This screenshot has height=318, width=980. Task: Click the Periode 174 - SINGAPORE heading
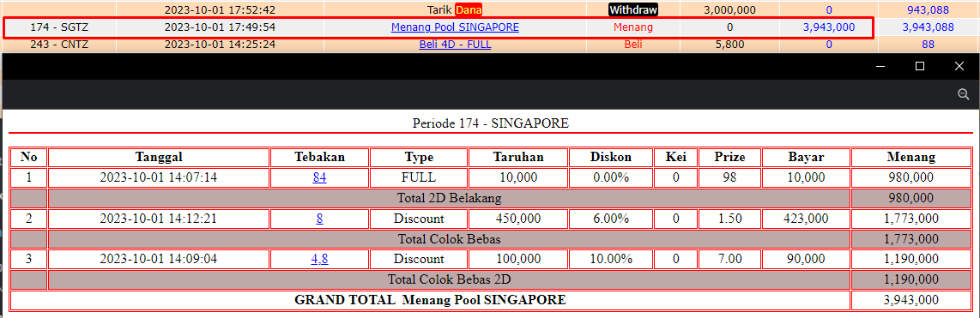tap(491, 123)
